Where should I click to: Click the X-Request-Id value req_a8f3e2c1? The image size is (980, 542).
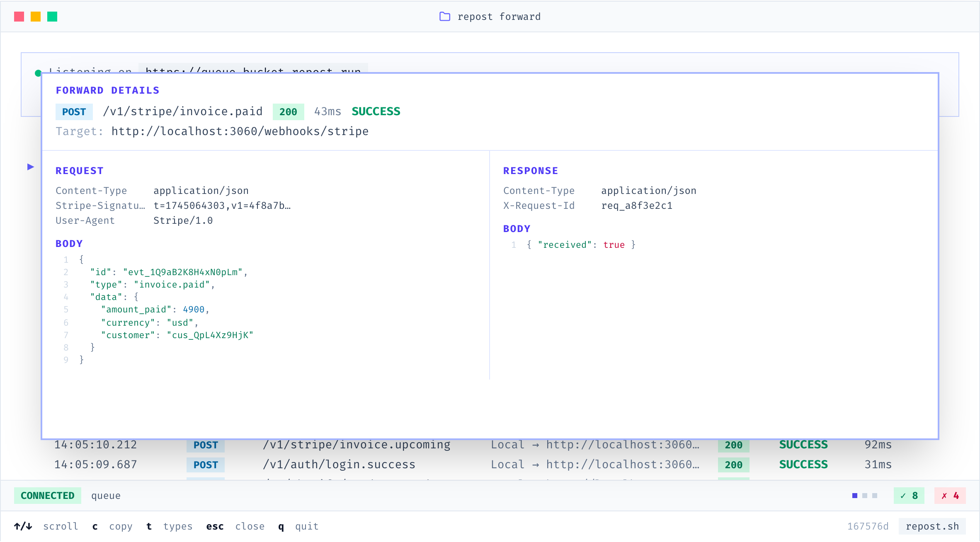tap(637, 206)
